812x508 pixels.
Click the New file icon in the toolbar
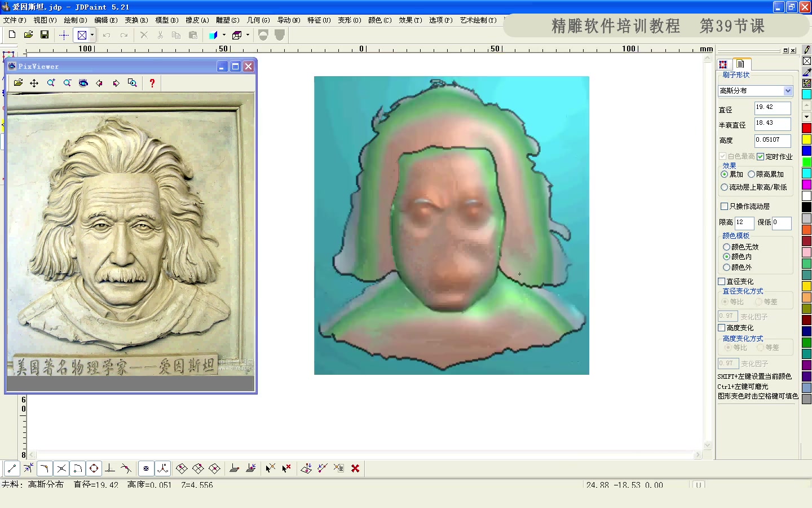(x=12, y=35)
